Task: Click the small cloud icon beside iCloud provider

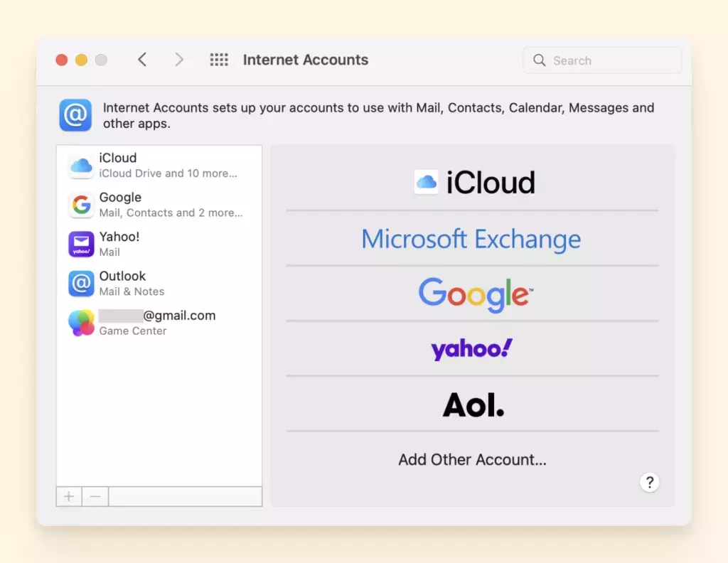Action: point(427,182)
